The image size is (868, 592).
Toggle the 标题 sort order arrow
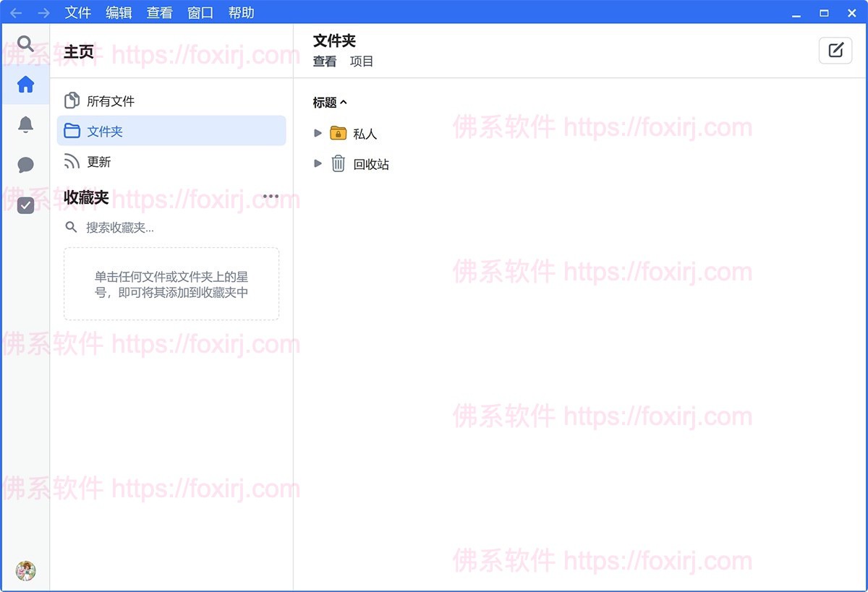pyautogui.click(x=344, y=102)
